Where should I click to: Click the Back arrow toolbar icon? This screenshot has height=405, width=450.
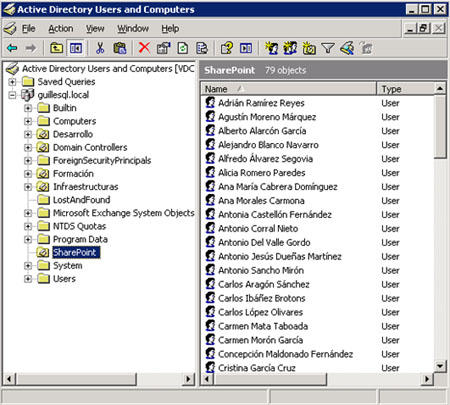tap(12, 48)
